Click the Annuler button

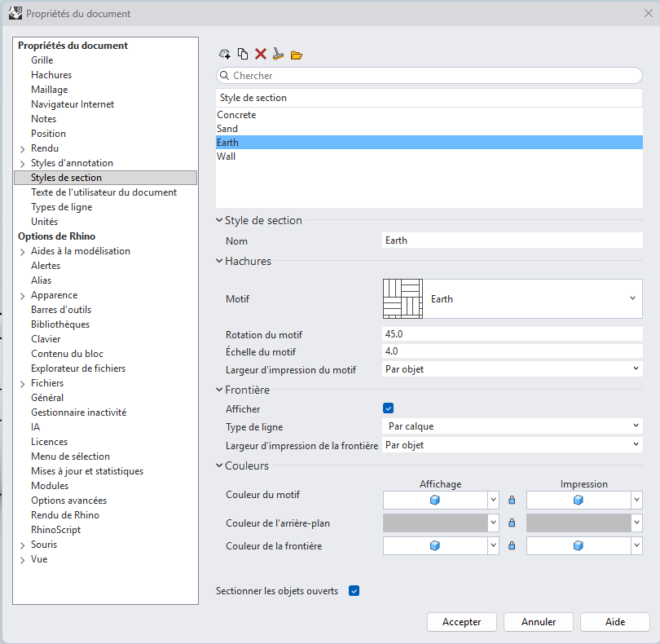539,622
